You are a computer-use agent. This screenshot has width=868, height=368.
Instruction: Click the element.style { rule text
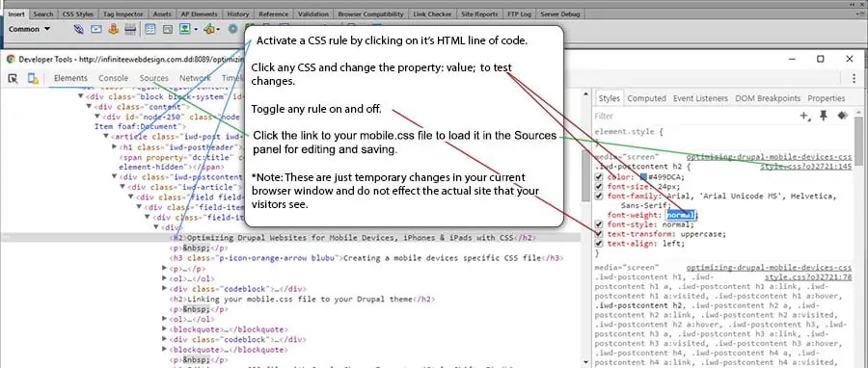coord(628,132)
